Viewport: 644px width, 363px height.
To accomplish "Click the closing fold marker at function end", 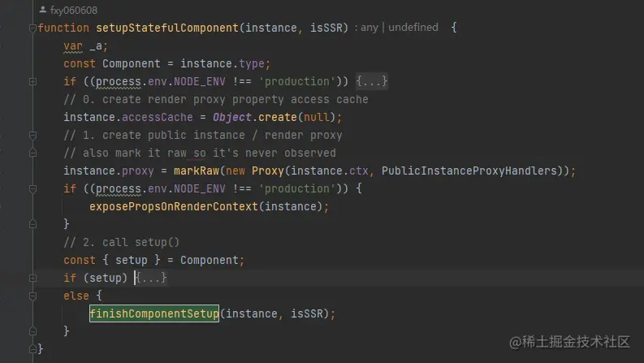I will coord(32,349).
